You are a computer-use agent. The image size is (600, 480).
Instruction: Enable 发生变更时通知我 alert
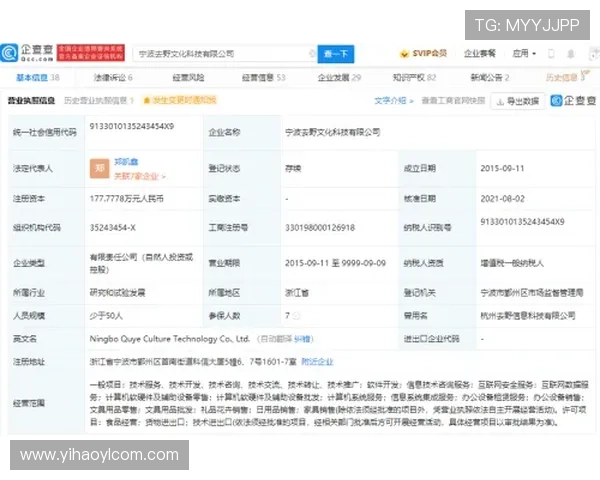(x=180, y=101)
